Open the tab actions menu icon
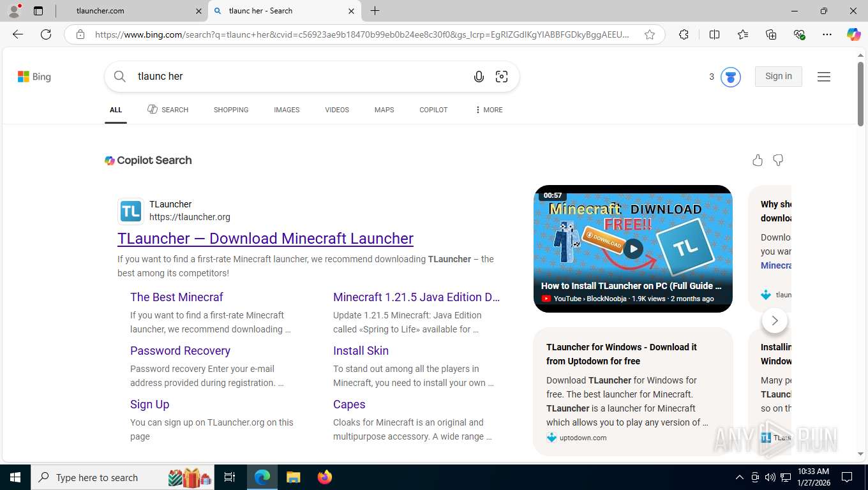 [38, 11]
